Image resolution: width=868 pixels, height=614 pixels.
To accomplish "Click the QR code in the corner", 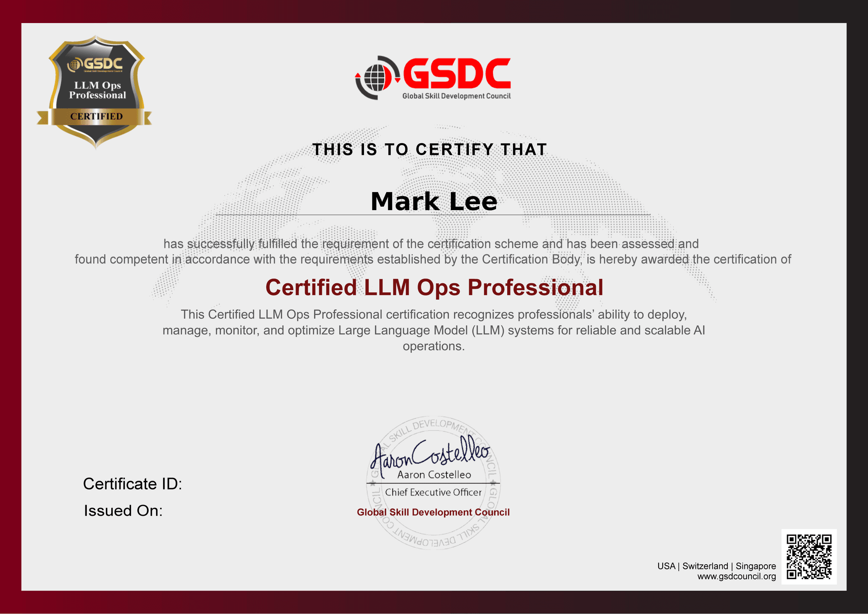I will (809, 557).
